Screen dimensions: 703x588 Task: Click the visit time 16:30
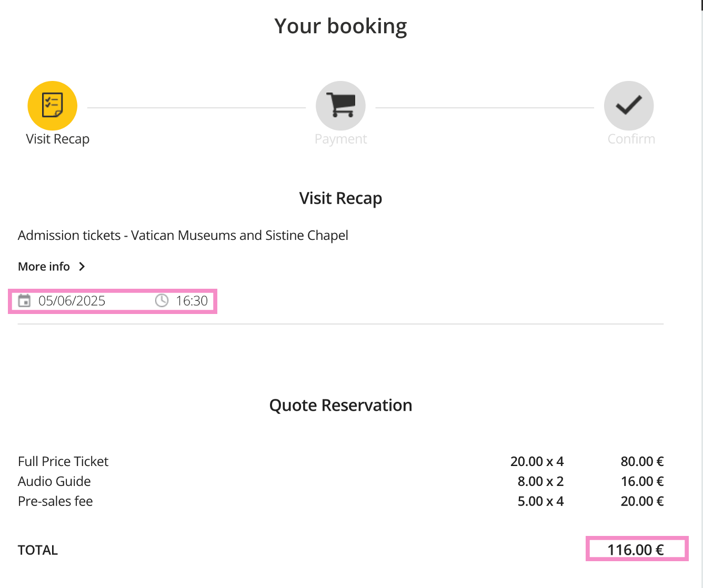click(192, 301)
